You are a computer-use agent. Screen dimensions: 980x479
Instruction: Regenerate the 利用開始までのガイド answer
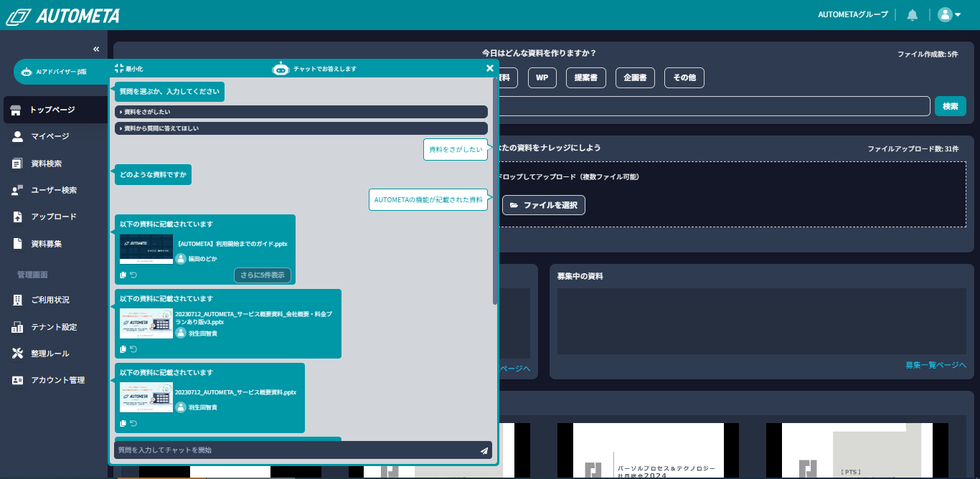pyautogui.click(x=133, y=275)
